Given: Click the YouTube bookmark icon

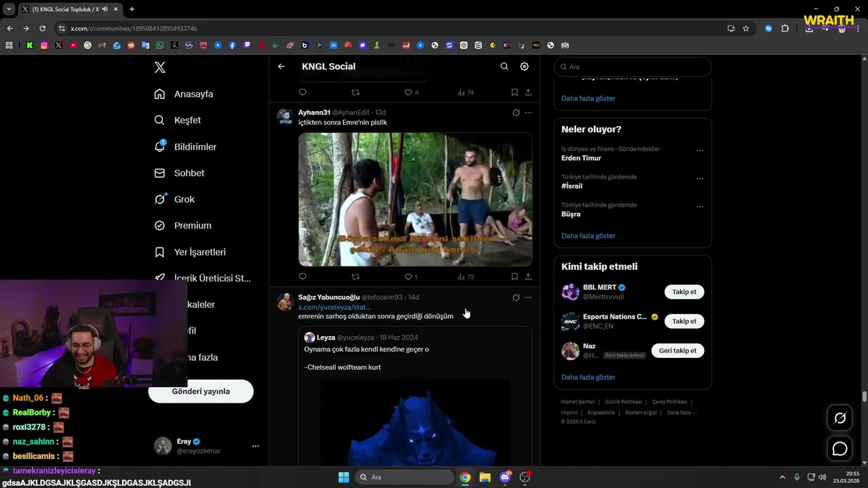Looking at the screenshot, I should 73,45.
